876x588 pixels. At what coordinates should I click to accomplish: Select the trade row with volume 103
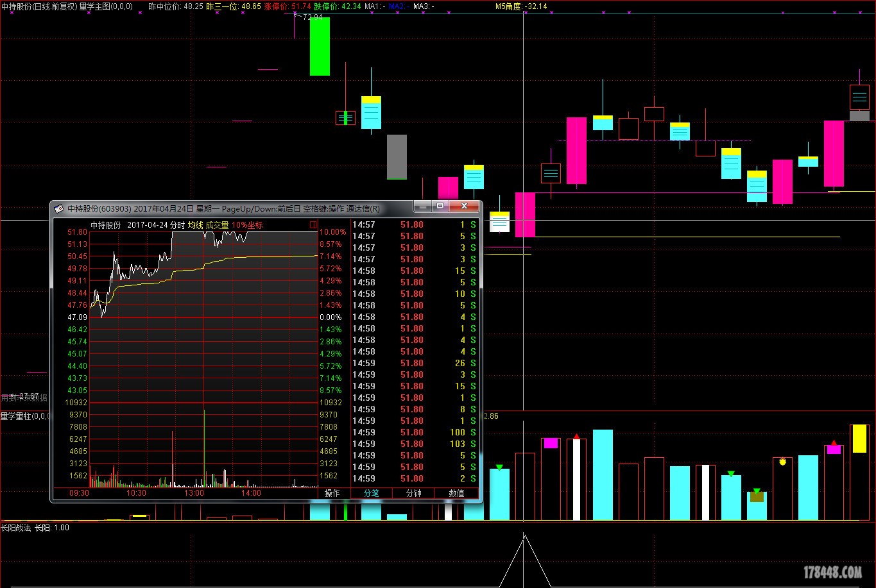pyautogui.click(x=415, y=444)
